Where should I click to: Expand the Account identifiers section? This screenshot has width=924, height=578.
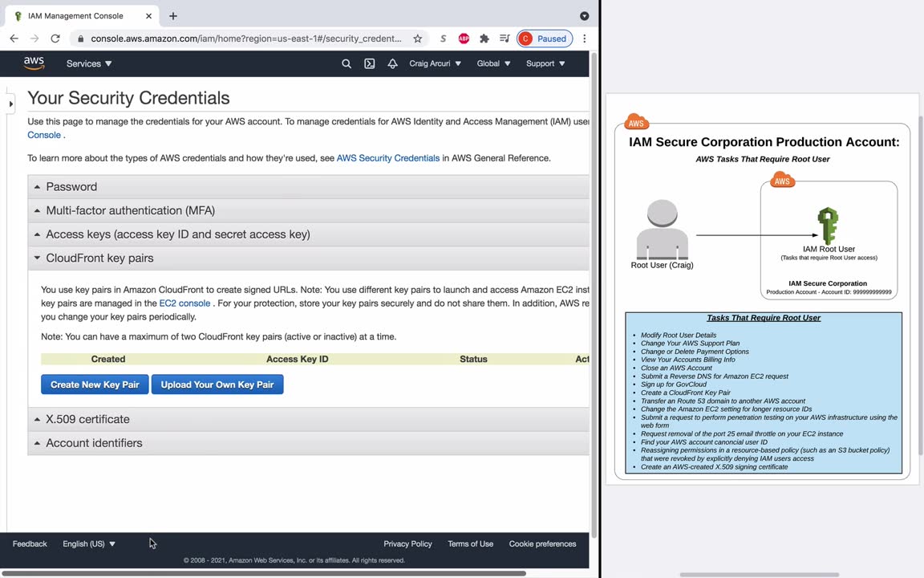point(308,443)
